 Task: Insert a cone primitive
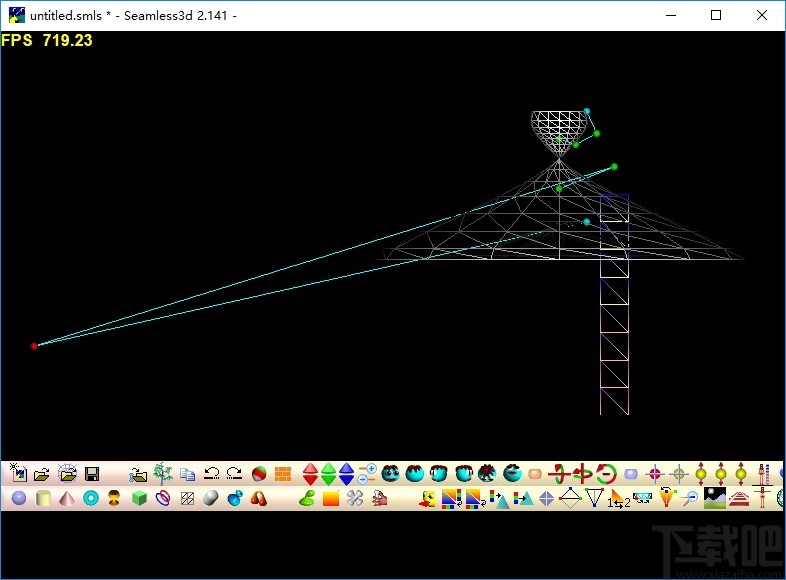pos(67,499)
